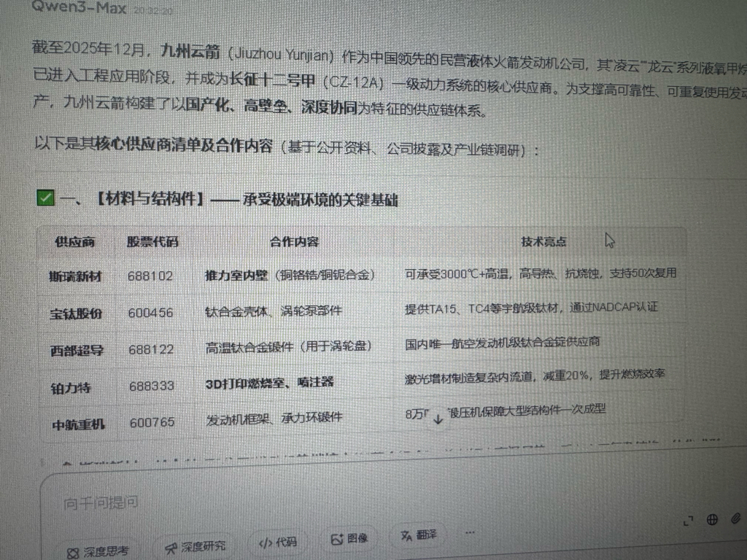Select the 铂力特 supplier cell
This screenshot has width=747, height=560.
point(71,388)
